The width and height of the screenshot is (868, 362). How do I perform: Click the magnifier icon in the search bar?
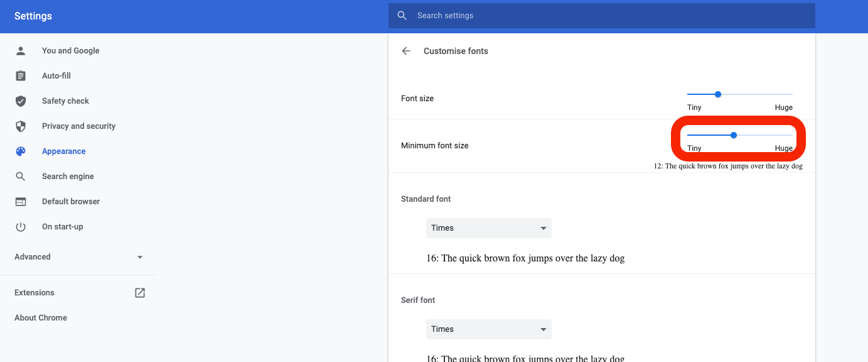pos(402,16)
